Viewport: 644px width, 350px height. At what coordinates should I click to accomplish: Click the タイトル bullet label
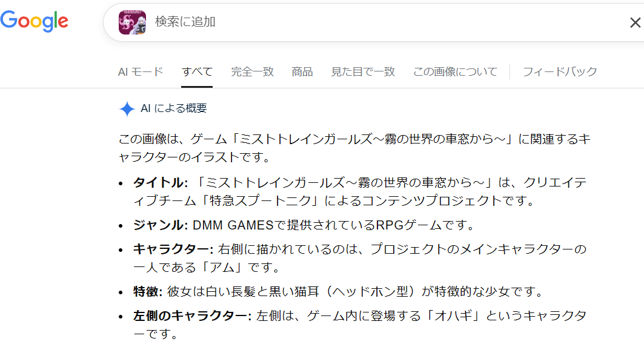pyautogui.click(x=161, y=183)
